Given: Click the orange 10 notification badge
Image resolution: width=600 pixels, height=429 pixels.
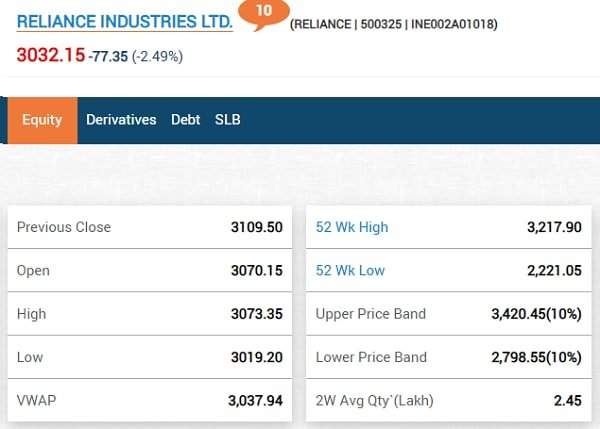Looking at the screenshot, I should click(x=265, y=12).
